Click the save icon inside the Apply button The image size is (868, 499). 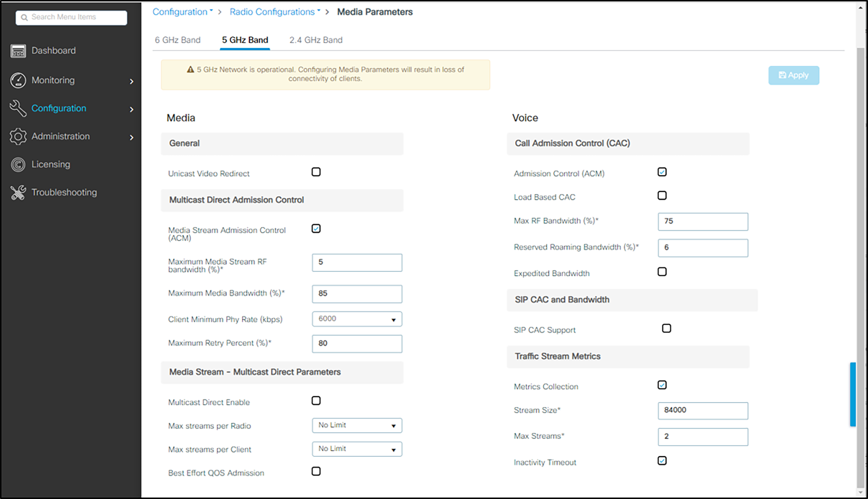(x=782, y=75)
